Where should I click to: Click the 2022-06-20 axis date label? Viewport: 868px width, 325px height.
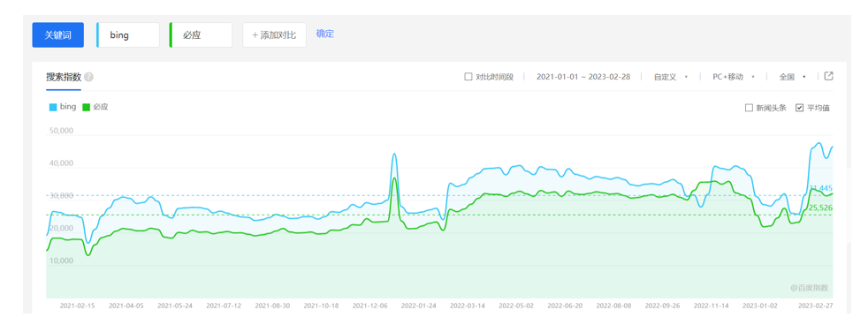[565, 305]
